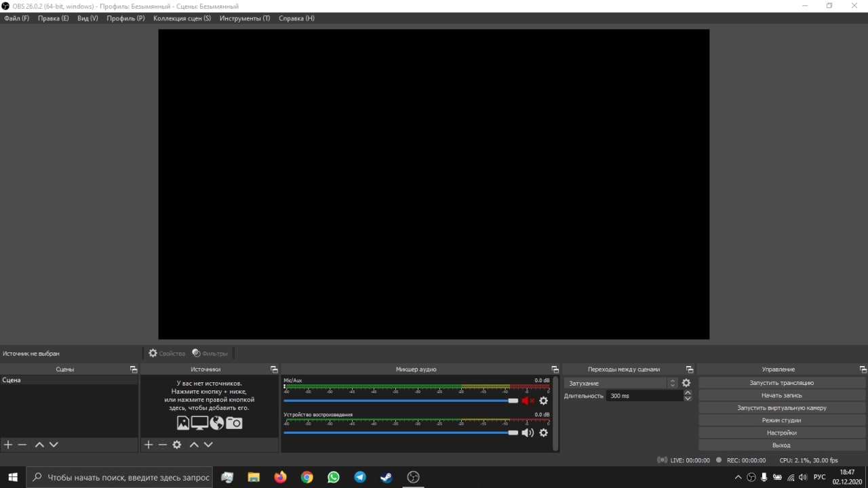
Task: Undock the Управление panel
Action: pyautogui.click(x=863, y=369)
